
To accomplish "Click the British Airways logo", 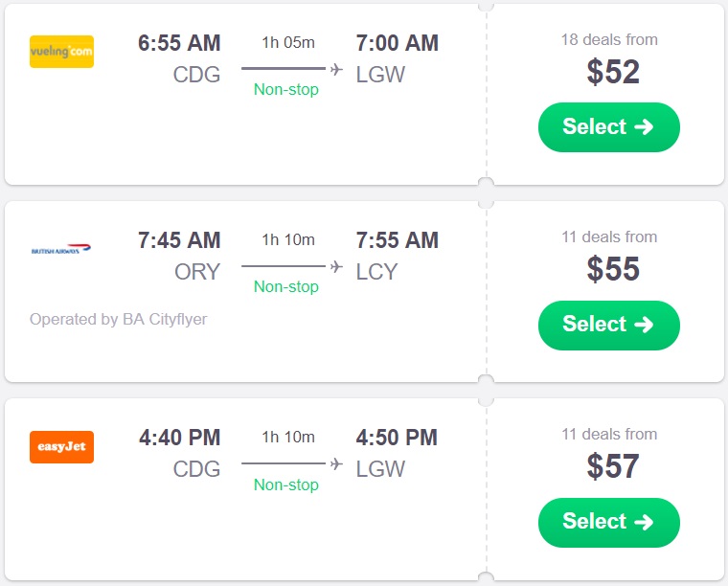I will (61, 250).
